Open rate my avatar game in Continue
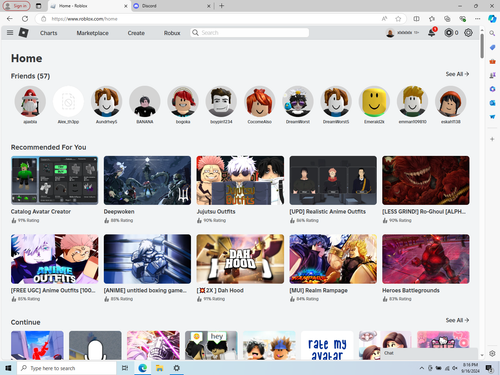 [327, 345]
